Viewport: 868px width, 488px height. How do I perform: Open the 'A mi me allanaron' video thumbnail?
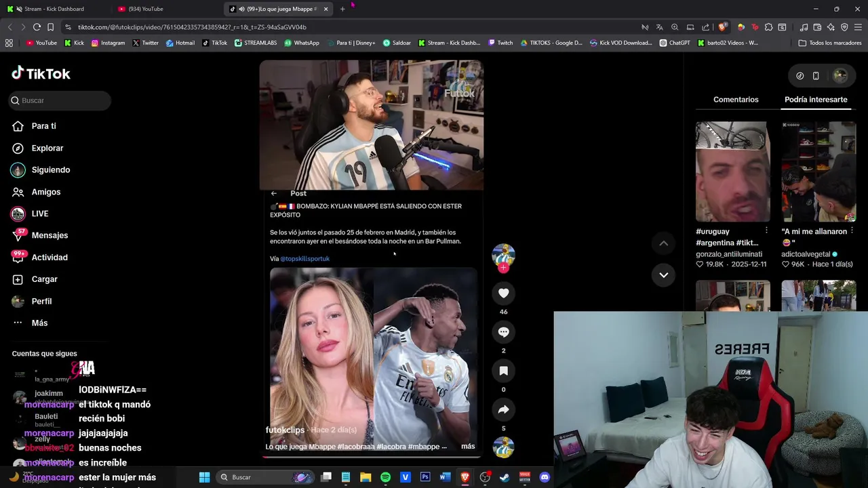click(x=818, y=171)
